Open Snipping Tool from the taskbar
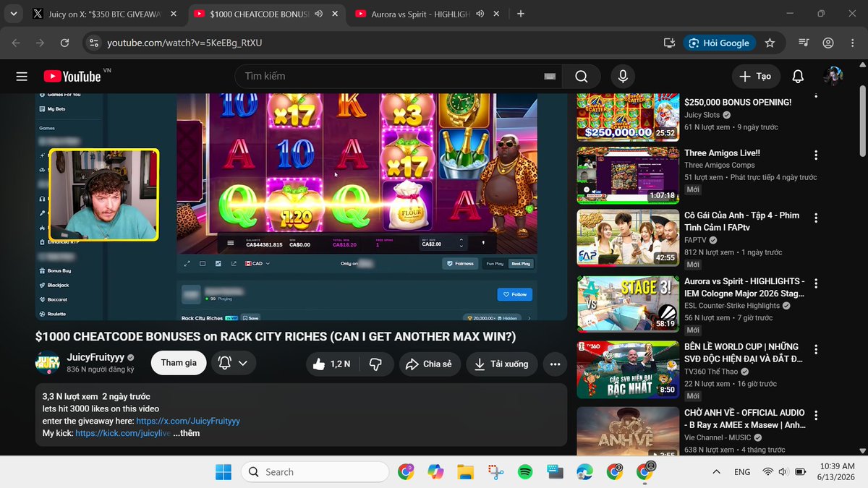Viewport: 868px width, 488px height. 495,472
